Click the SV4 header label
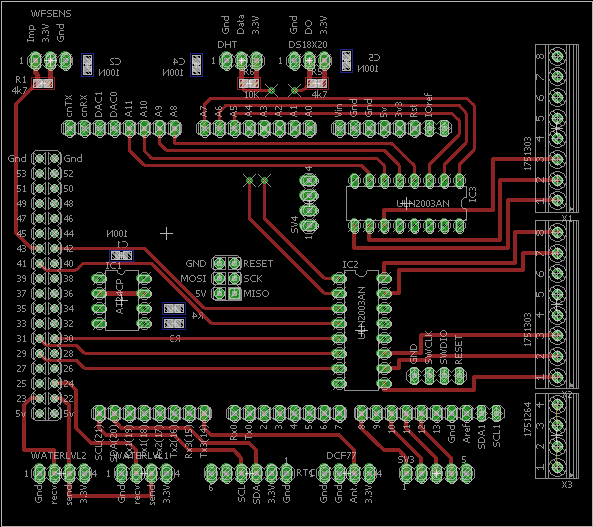The width and height of the screenshot is (593, 527). [295, 224]
